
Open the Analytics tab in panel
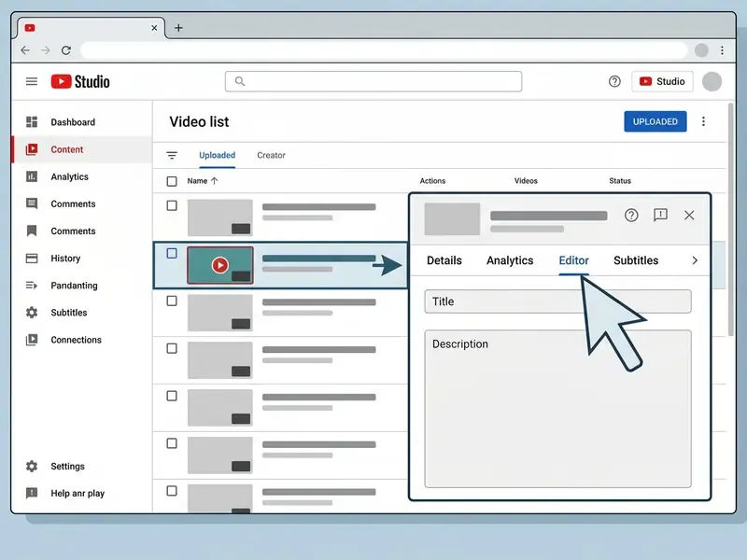510,260
